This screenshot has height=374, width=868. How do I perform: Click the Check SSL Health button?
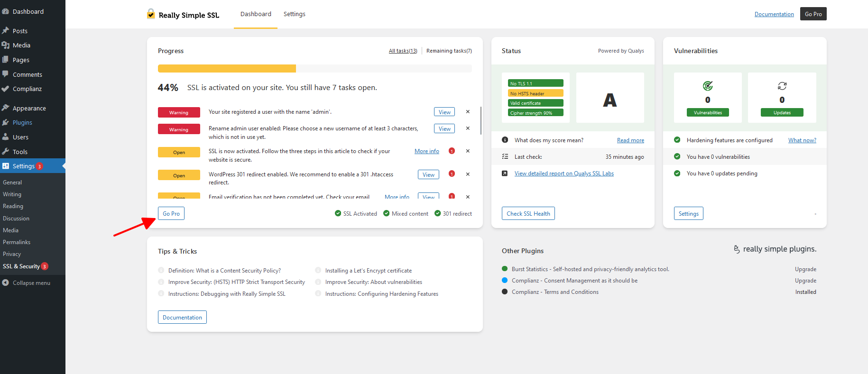click(528, 213)
